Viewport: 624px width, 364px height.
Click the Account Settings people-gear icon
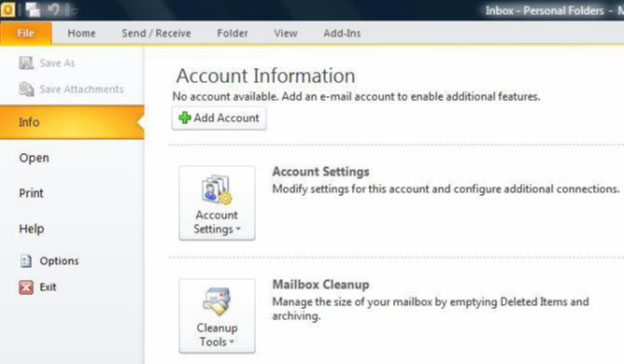(x=217, y=190)
